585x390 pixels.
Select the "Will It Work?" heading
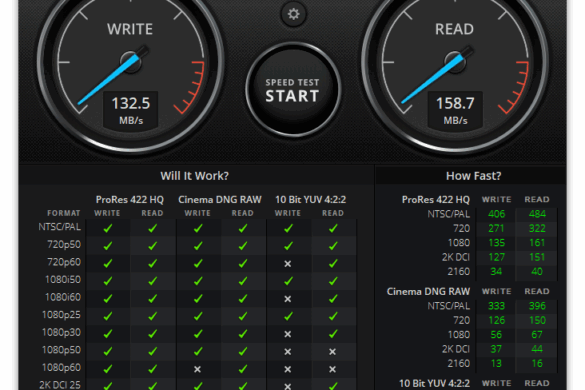[194, 176]
